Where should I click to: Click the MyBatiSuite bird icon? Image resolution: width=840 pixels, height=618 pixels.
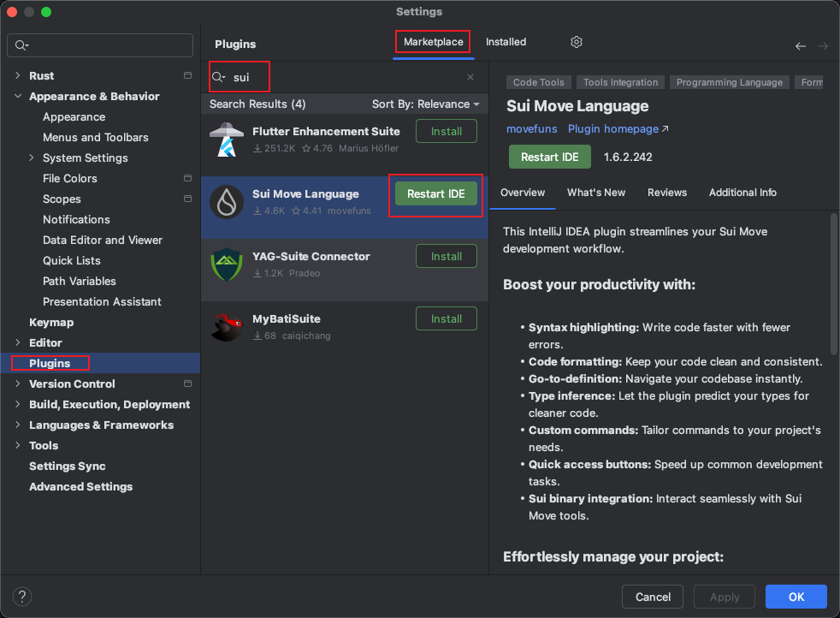click(227, 327)
